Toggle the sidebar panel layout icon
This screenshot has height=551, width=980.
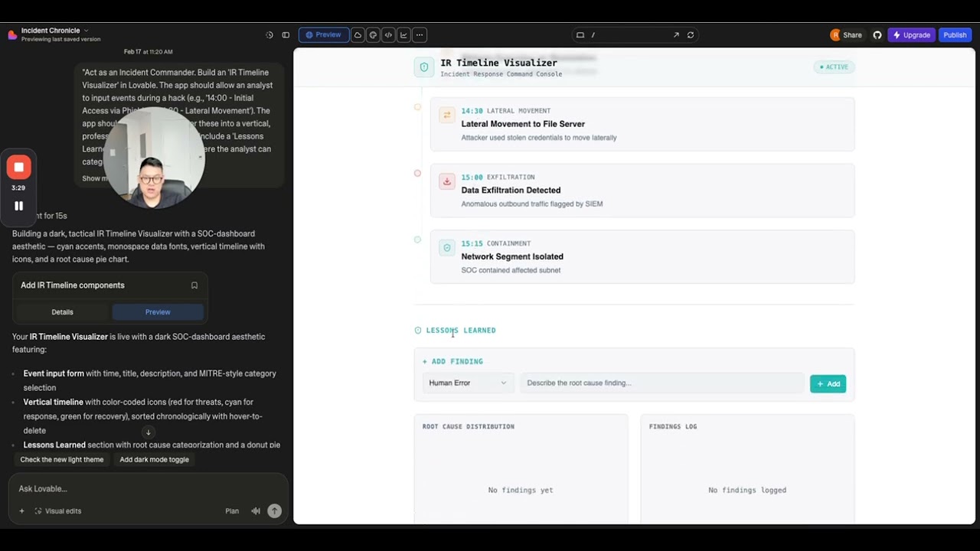coord(286,35)
